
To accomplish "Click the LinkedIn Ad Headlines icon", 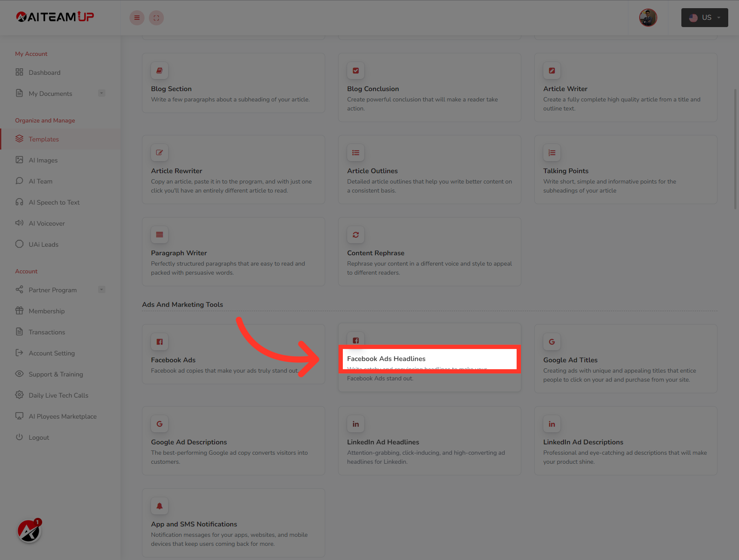I will coord(355,424).
